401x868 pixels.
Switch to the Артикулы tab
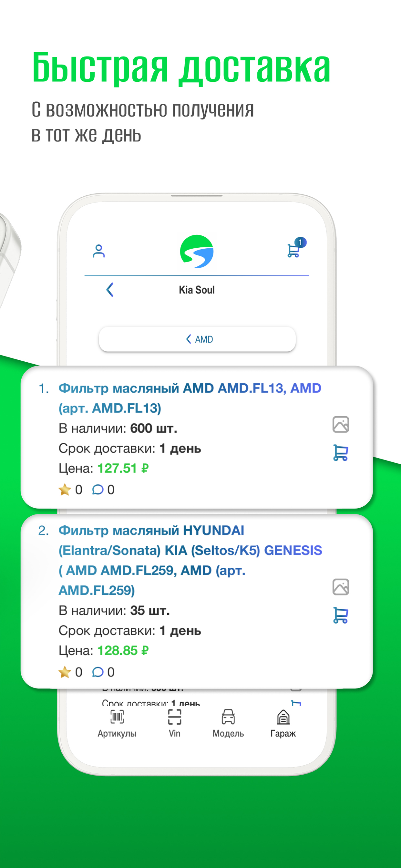pos(117,723)
